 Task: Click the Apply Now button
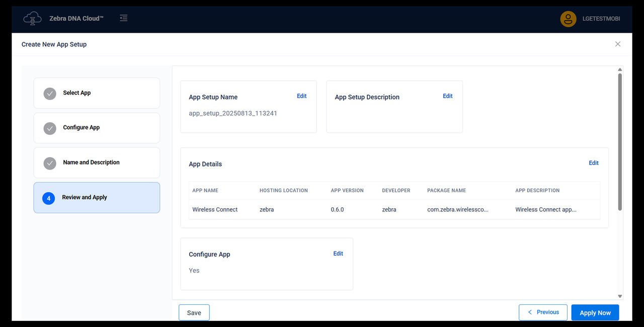point(595,312)
